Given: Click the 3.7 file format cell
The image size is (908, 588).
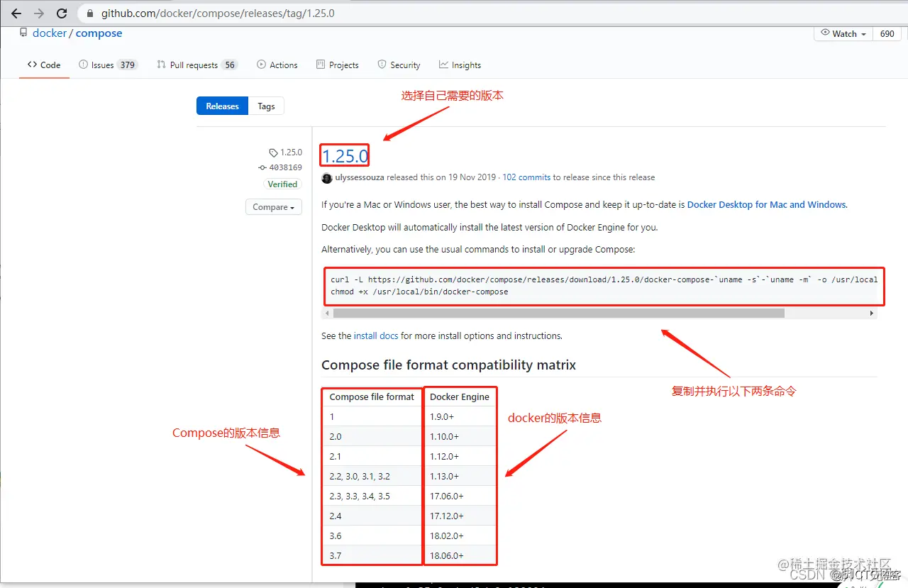Looking at the screenshot, I should (x=372, y=555).
